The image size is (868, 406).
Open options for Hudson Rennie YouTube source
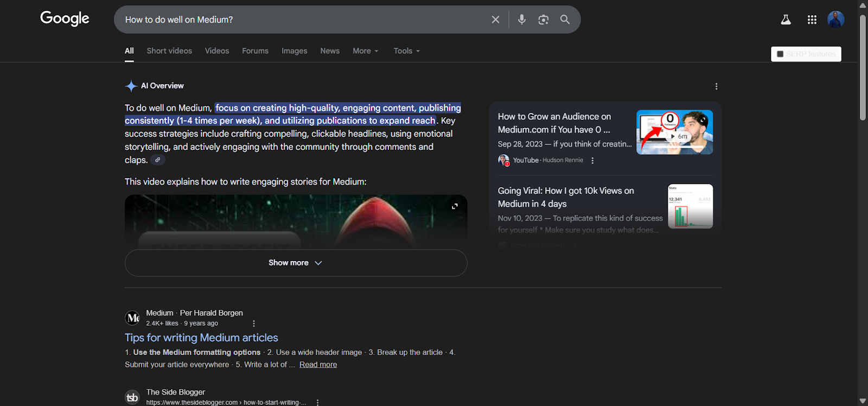coord(592,161)
